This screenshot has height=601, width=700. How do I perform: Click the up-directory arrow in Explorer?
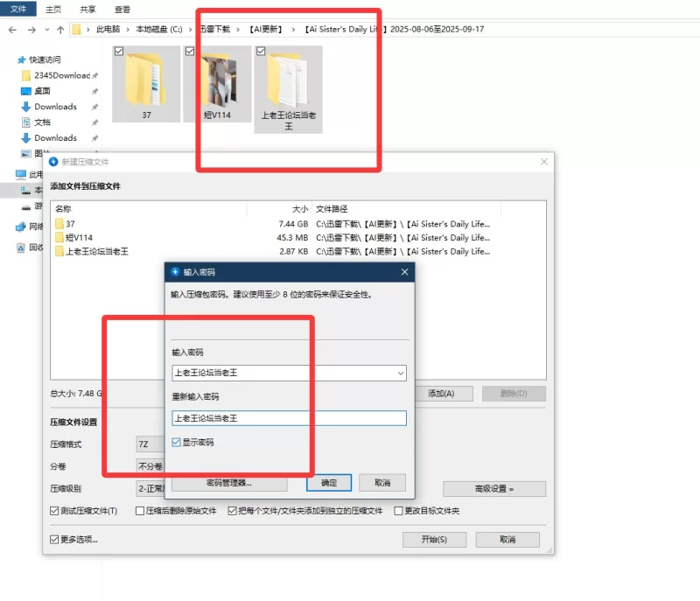pyautogui.click(x=60, y=29)
